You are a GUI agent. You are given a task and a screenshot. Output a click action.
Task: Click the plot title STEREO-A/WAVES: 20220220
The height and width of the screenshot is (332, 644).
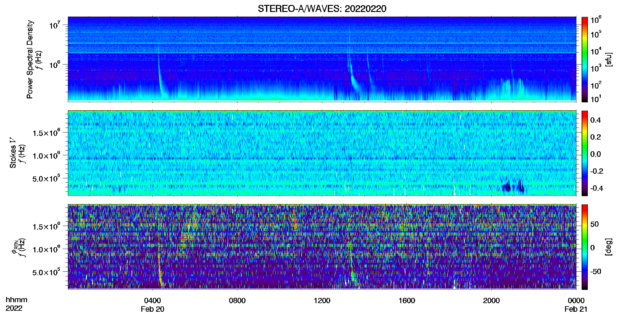click(x=322, y=9)
